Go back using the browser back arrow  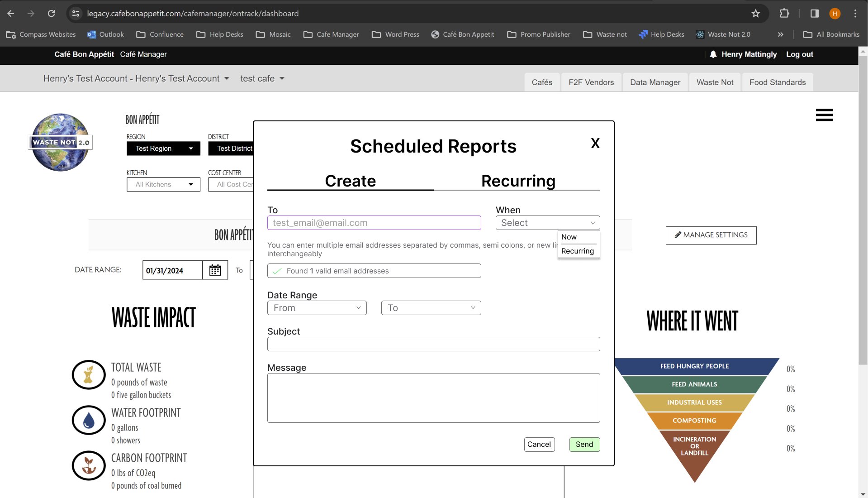coord(11,14)
